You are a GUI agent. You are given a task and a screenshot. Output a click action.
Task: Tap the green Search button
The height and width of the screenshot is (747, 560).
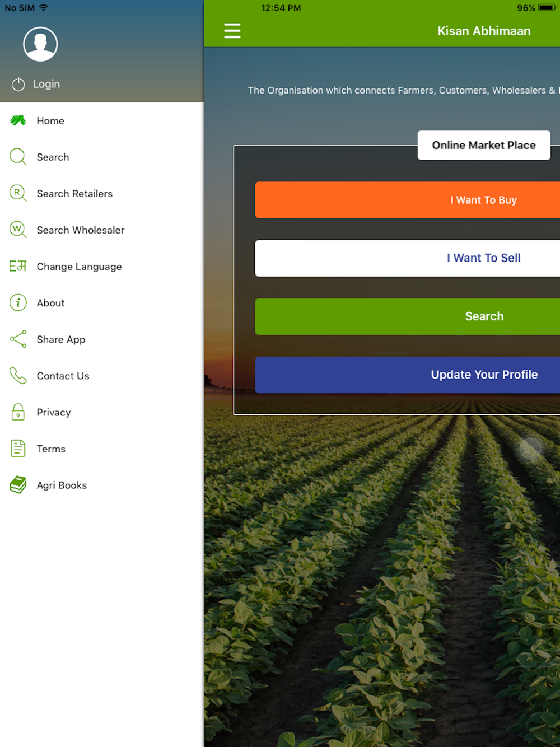(408, 316)
